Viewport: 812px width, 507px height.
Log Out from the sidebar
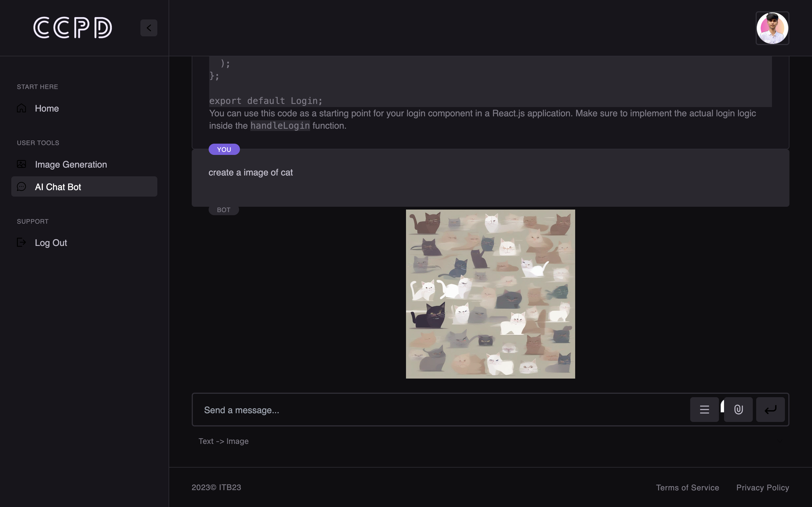[51, 243]
